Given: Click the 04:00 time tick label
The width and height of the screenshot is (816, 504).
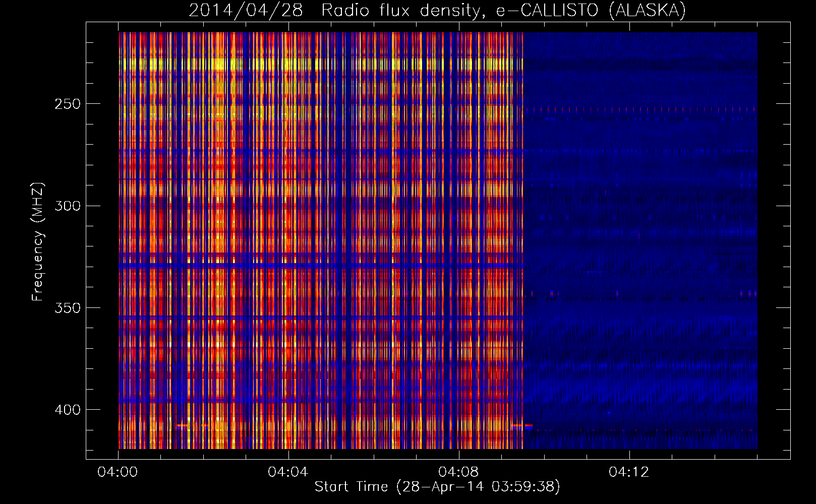Looking at the screenshot, I should [x=118, y=472].
